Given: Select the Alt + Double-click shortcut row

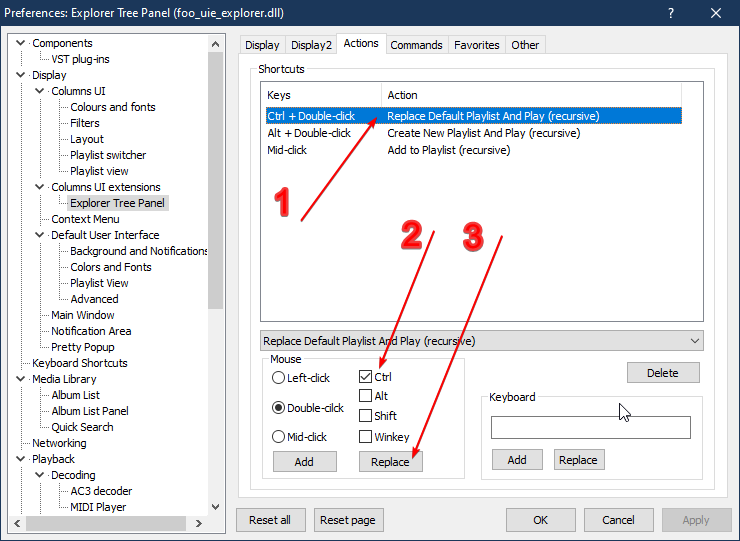Looking at the screenshot, I should click(309, 133).
